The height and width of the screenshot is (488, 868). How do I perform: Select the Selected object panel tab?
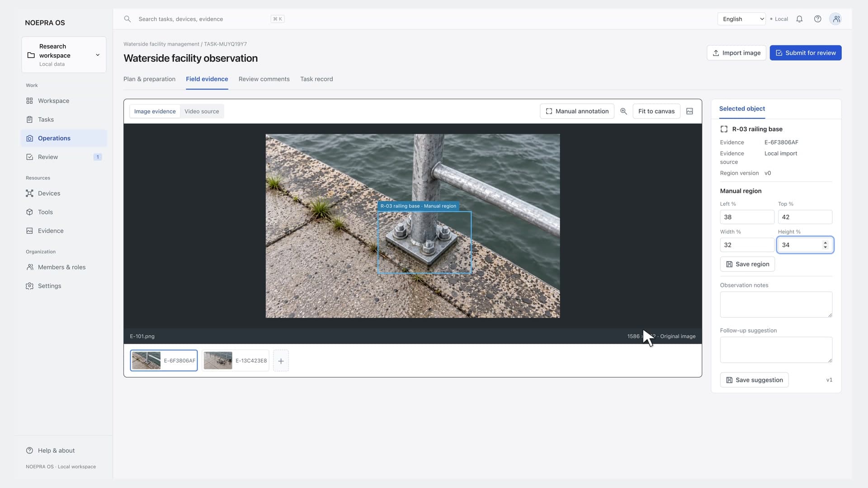(x=742, y=109)
